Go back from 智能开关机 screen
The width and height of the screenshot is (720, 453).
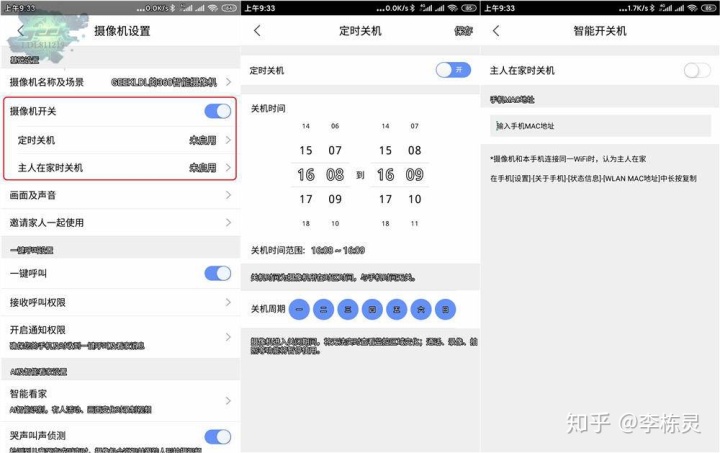pos(496,31)
